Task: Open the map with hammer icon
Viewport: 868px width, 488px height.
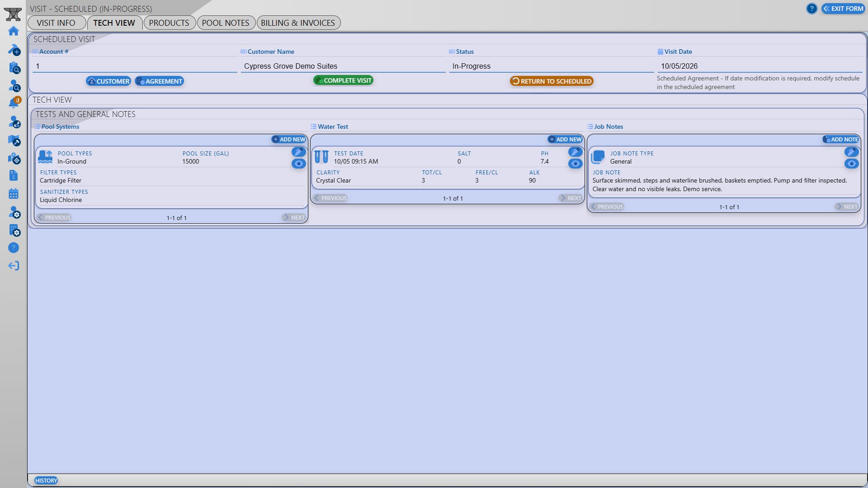Action: [x=14, y=140]
